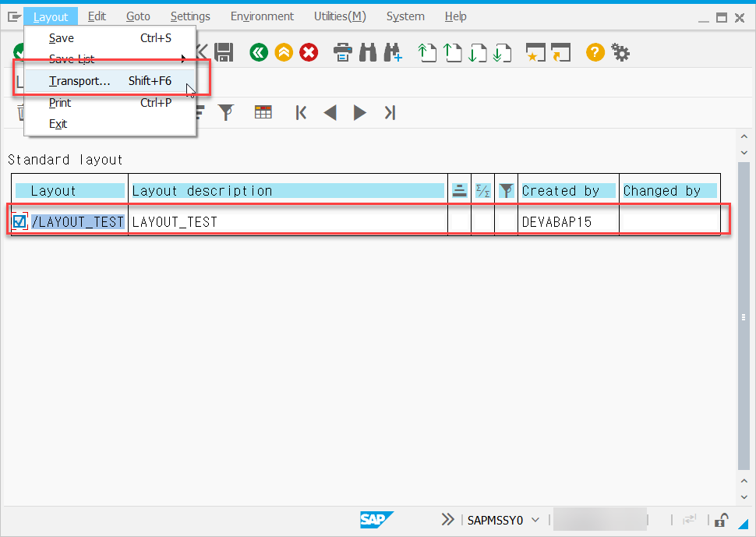
Task: Click the column left triangle icon
Action: click(330, 113)
